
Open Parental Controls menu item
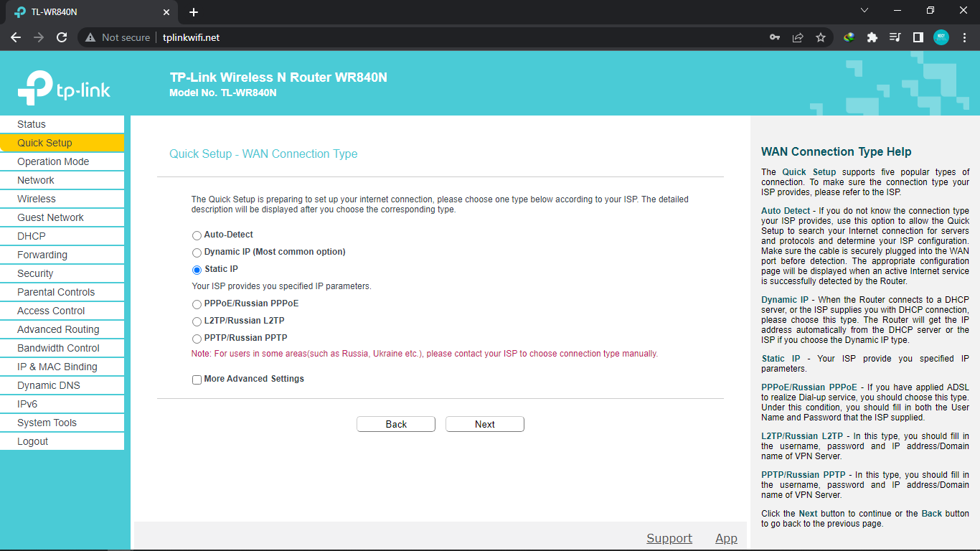[x=62, y=292]
